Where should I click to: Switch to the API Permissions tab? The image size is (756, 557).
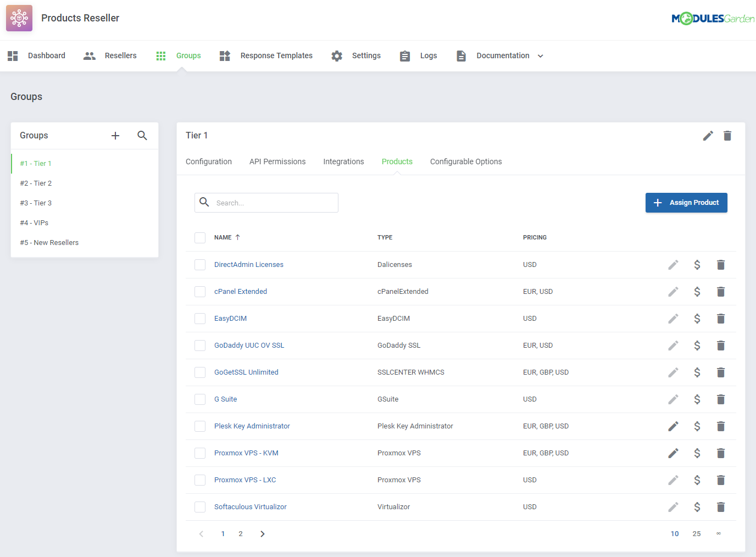point(277,161)
